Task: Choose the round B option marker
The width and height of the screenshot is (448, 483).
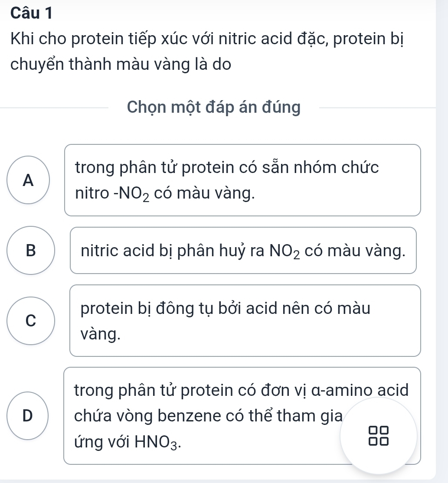Action: (31, 251)
